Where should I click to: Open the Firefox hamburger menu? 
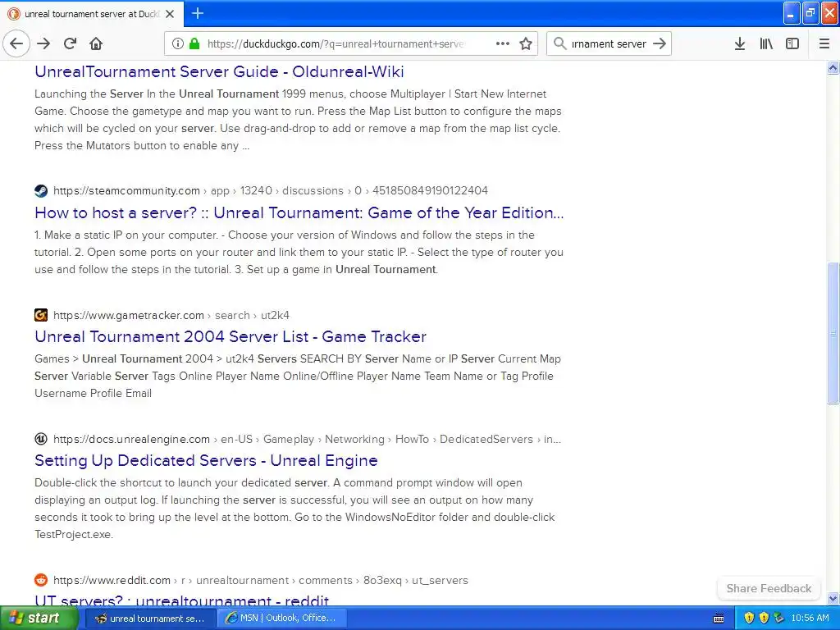coord(824,43)
